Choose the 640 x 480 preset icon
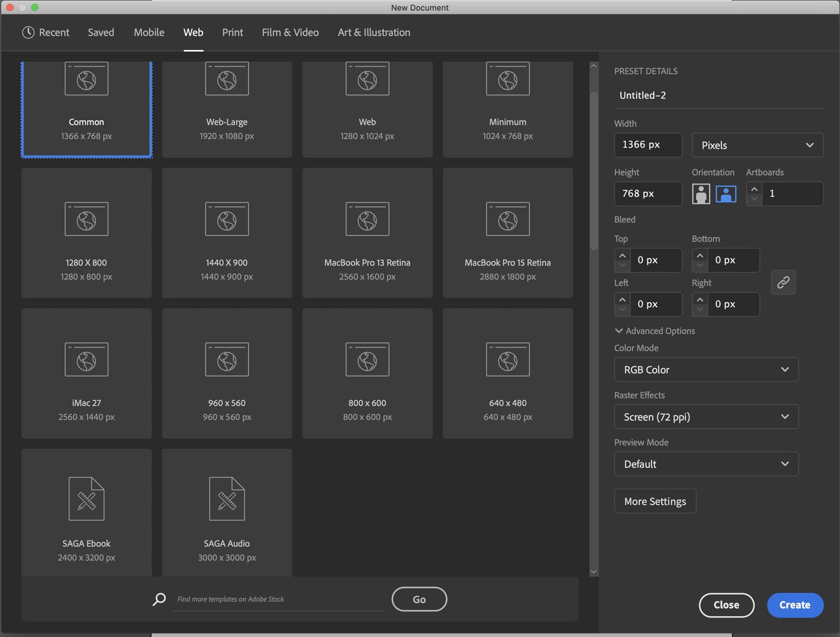840x637 pixels. click(508, 359)
